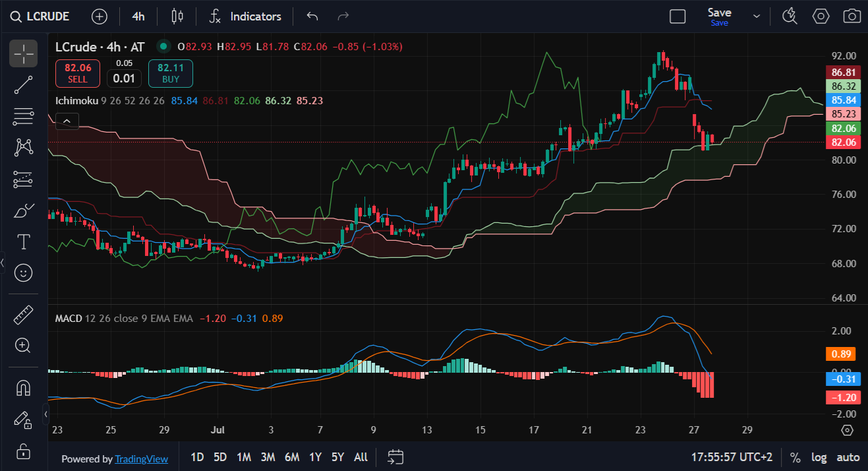The height and width of the screenshot is (471, 868).
Task: Open the TradingView link
Action: (141, 459)
